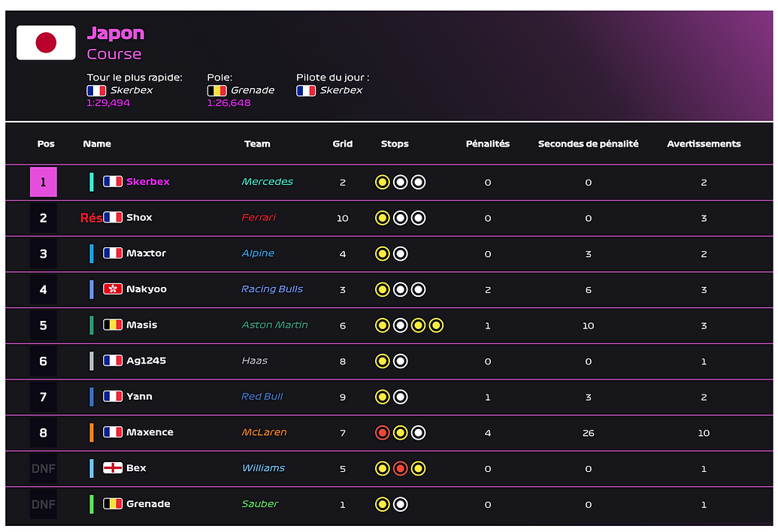Click the French flag beside Yann
778x532 pixels.
click(x=113, y=396)
